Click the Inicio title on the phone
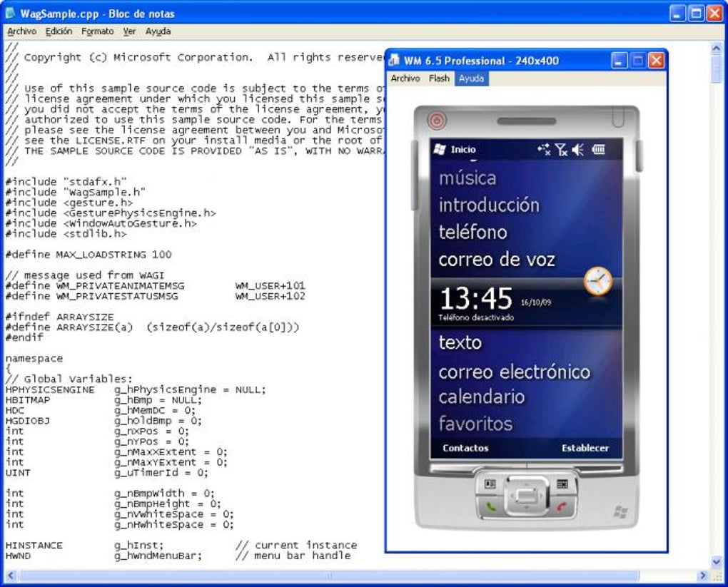The height and width of the screenshot is (587, 728). tap(463, 149)
